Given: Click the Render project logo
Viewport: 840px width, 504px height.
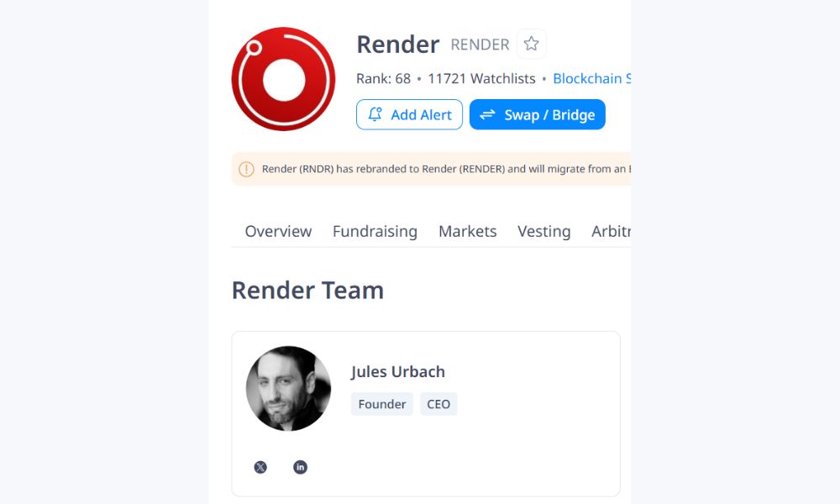Looking at the screenshot, I should [283, 78].
